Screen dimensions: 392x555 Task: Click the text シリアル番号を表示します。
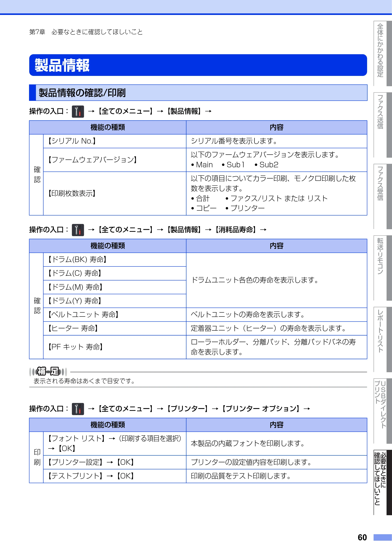pos(234,141)
